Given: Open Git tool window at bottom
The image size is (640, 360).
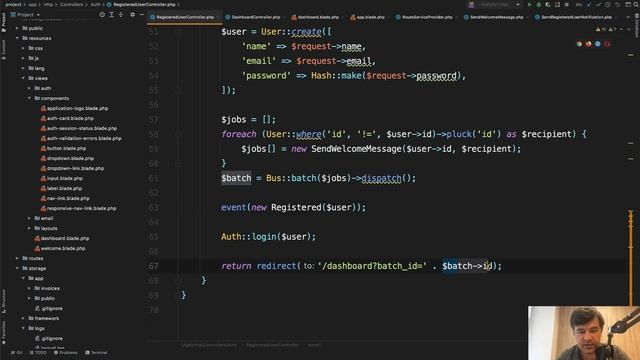Looking at the screenshot, I should 17,353.
